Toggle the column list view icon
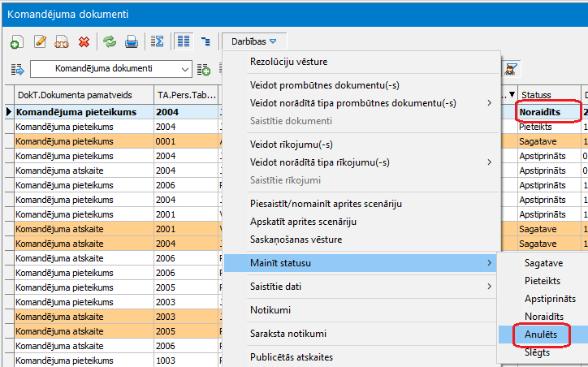The image size is (588, 367). (x=184, y=41)
